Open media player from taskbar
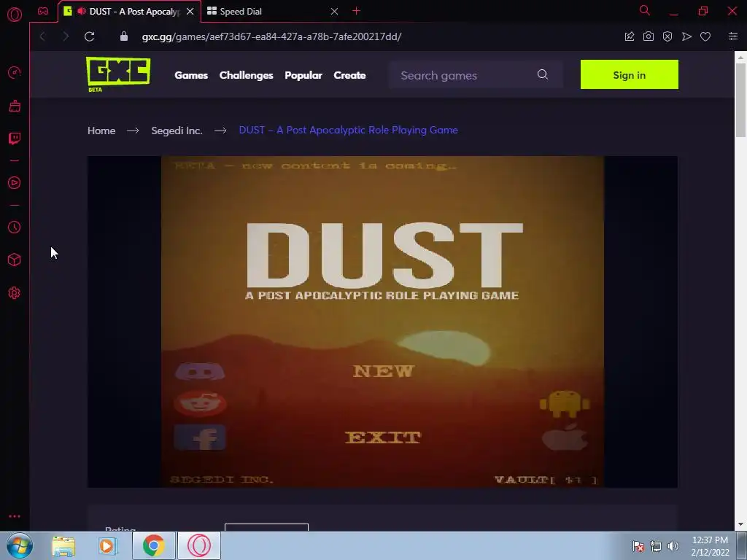This screenshot has width=747, height=560. click(x=108, y=545)
